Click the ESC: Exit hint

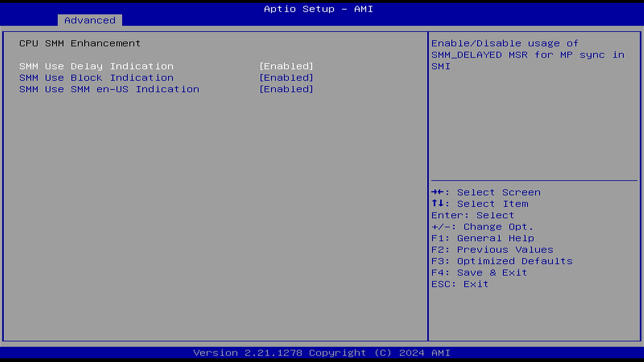(x=460, y=284)
